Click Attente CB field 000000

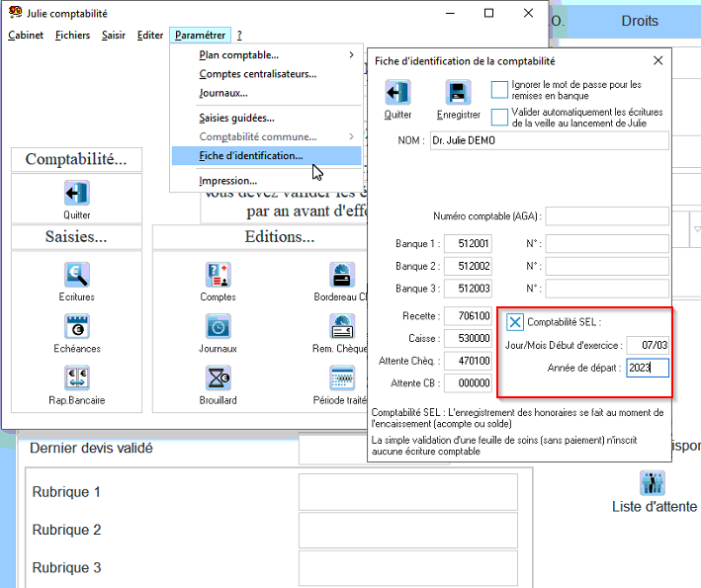[468, 382]
